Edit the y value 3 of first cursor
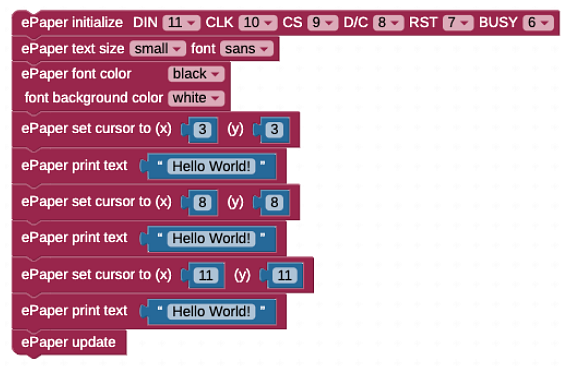566x366 pixels. click(274, 129)
